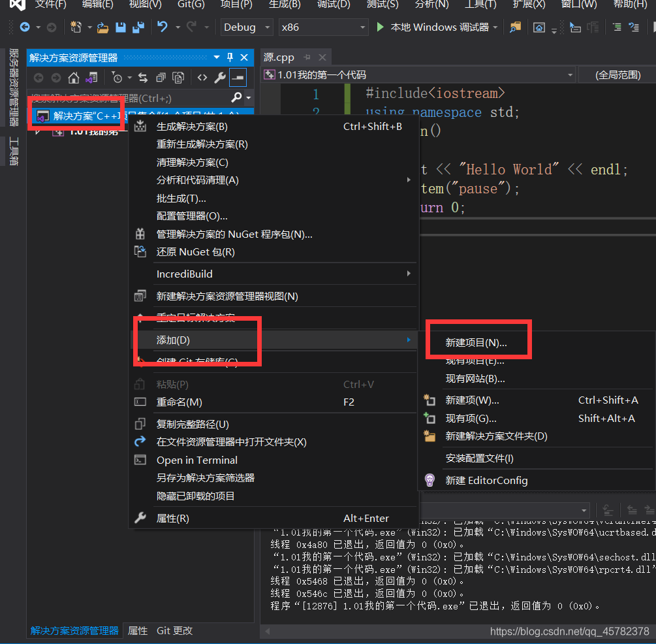Viewport: 656px width, 644px height.
Task: Toggle the pin on 源.cpp tab
Action: click(x=307, y=57)
